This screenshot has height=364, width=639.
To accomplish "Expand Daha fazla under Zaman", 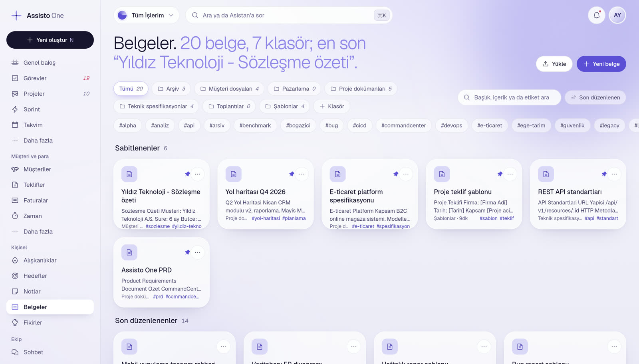I will point(50,231).
